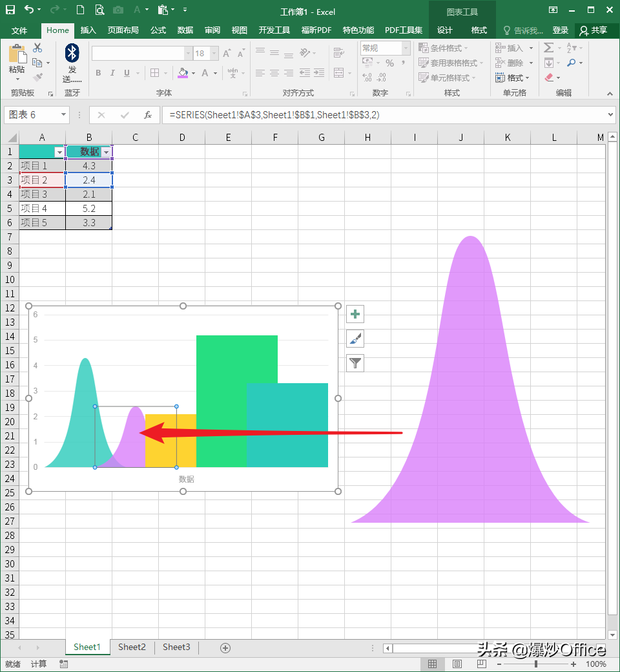Click the 登录 sign-in button
The width and height of the screenshot is (620, 672).
560,30
